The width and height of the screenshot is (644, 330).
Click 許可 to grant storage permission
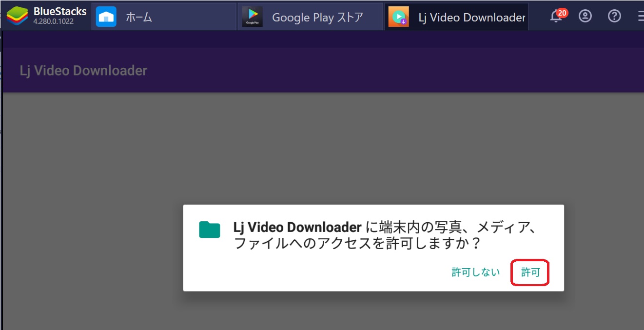coord(529,272)
